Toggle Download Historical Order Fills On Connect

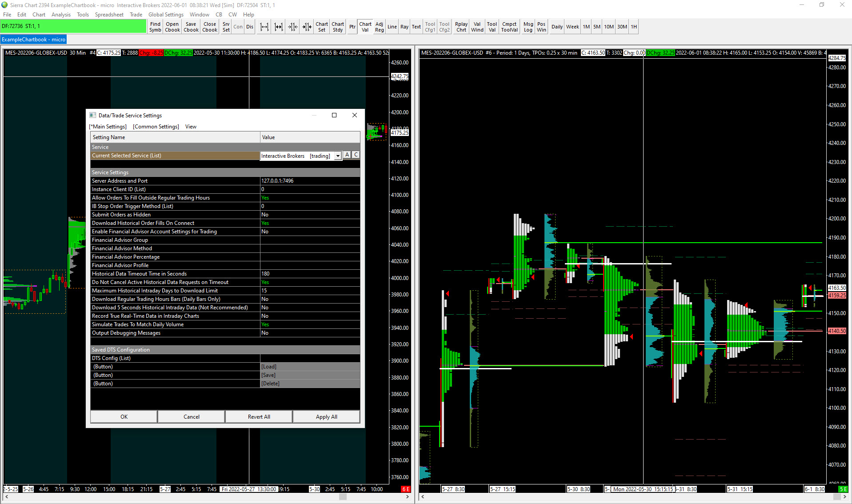click(310, 223)
